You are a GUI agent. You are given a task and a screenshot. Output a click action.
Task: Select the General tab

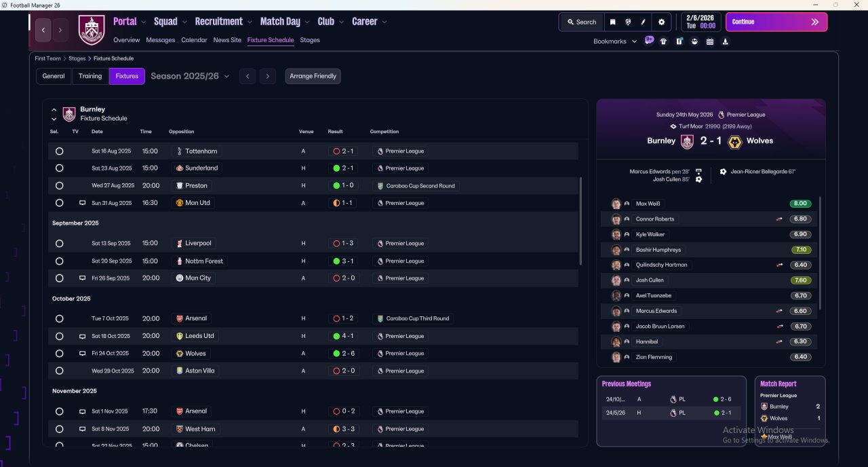point(54,76)
